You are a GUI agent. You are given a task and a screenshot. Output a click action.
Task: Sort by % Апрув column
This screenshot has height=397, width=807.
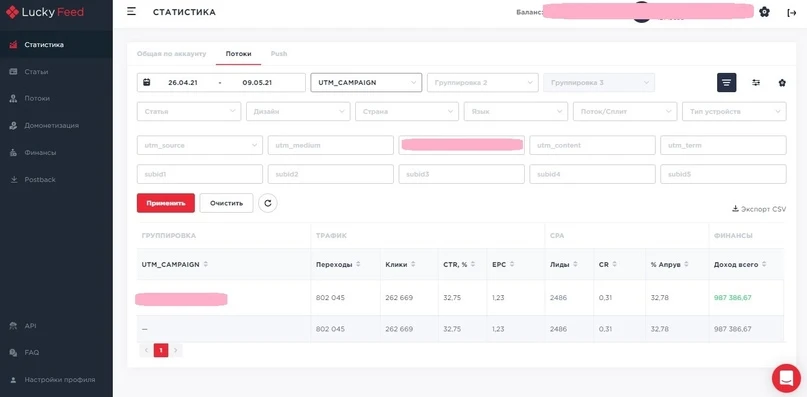[x=686, y=264]
